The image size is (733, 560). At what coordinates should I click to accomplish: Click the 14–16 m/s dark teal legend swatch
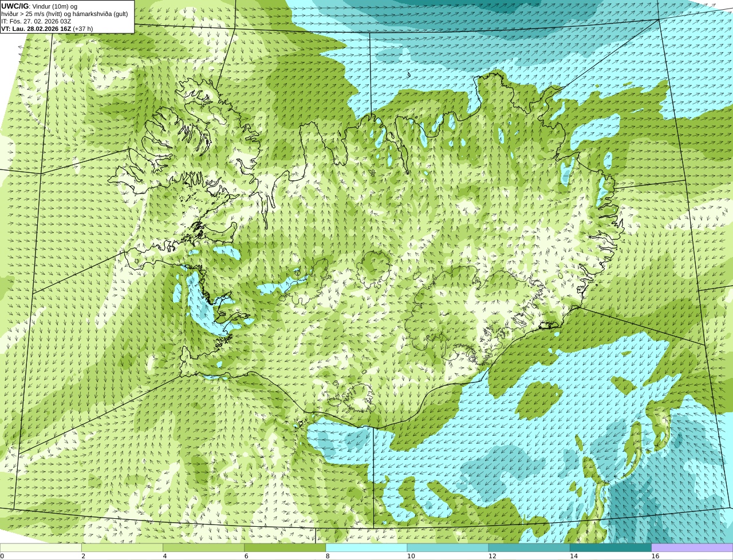click(x=610, y=548)
